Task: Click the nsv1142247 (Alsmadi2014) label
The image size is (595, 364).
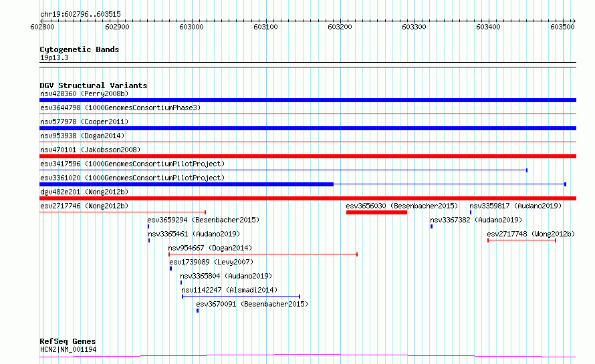Action: click(229, 290)
